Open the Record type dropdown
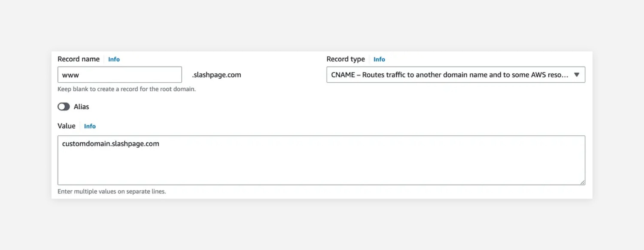This screenshot has height=250, width=644. tap(450, 75)
